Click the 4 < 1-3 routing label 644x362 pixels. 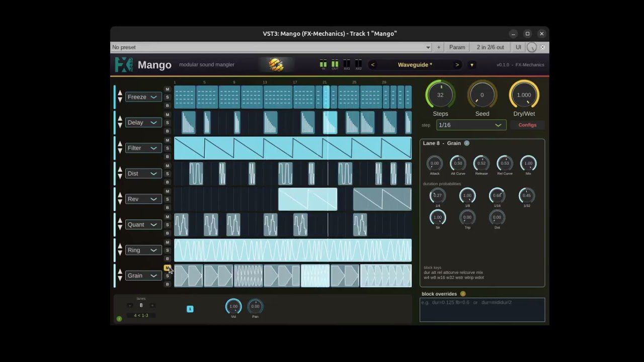click(x=141, y=316)
